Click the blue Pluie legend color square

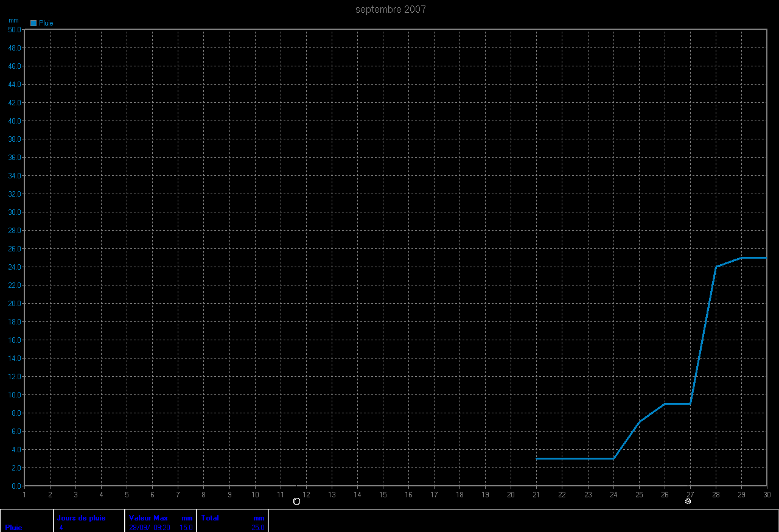pos(33,23)
